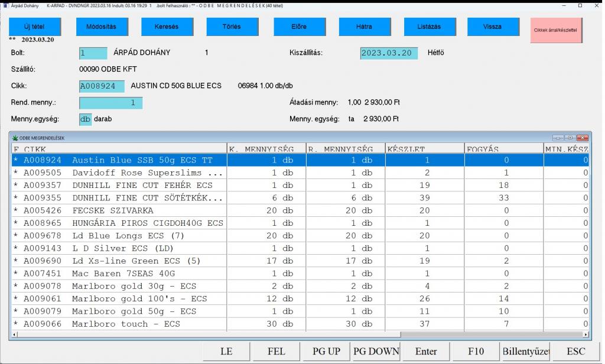This screenshot has width=605, height=364.
Task: Maximize the ODBE MEGRENDELÉSEK inner window
Action: coord(571,138)
